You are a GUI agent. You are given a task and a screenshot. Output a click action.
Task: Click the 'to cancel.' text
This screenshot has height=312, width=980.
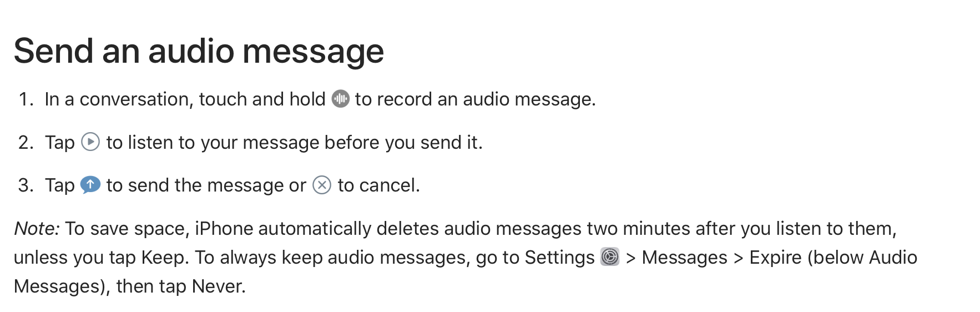pyautogui.click(x=379, y=185)
